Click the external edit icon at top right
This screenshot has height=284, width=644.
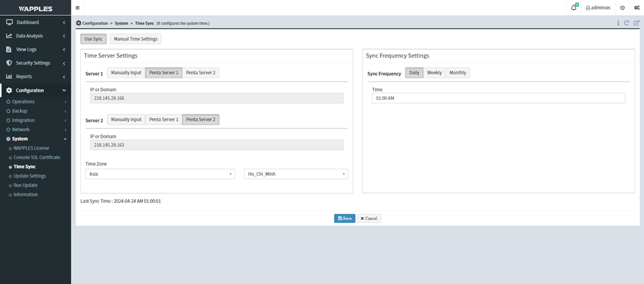(636, 23)
